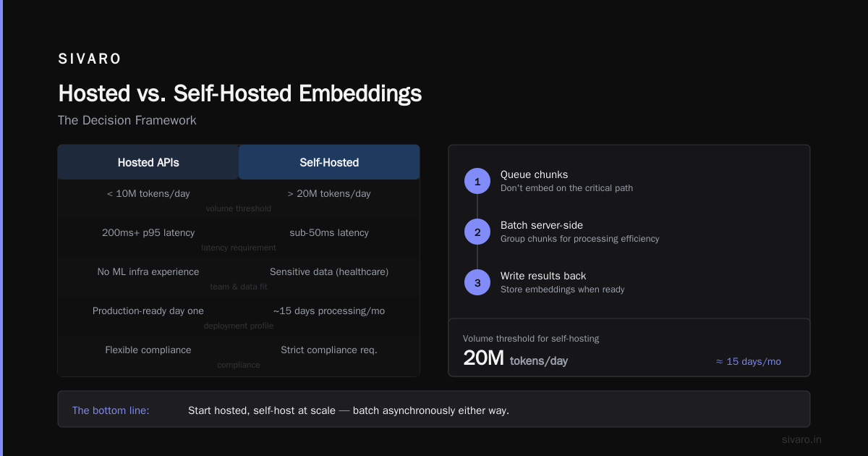This screenshot has height=456, width=868.
Task: Click the step 2 circle icon
Action: (477, 232)
